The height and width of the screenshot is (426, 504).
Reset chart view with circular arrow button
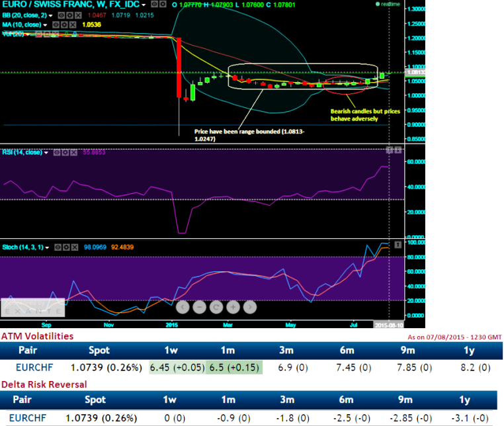tap(216, 308)
